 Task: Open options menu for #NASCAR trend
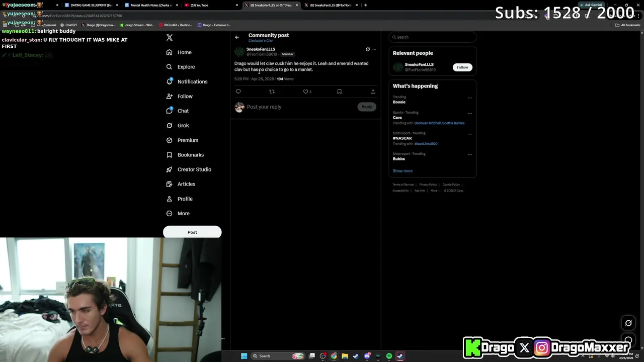tap(470, 134)
